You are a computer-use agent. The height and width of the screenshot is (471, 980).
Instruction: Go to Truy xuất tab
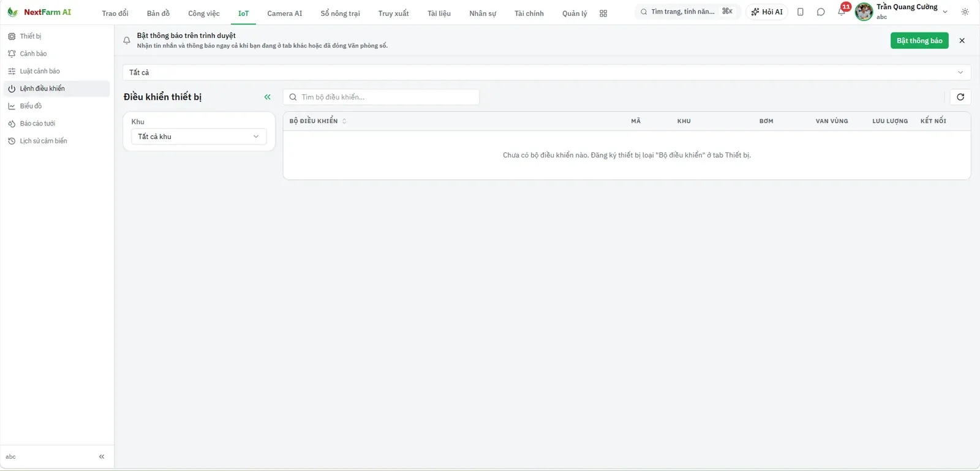(x=394, y=13)
